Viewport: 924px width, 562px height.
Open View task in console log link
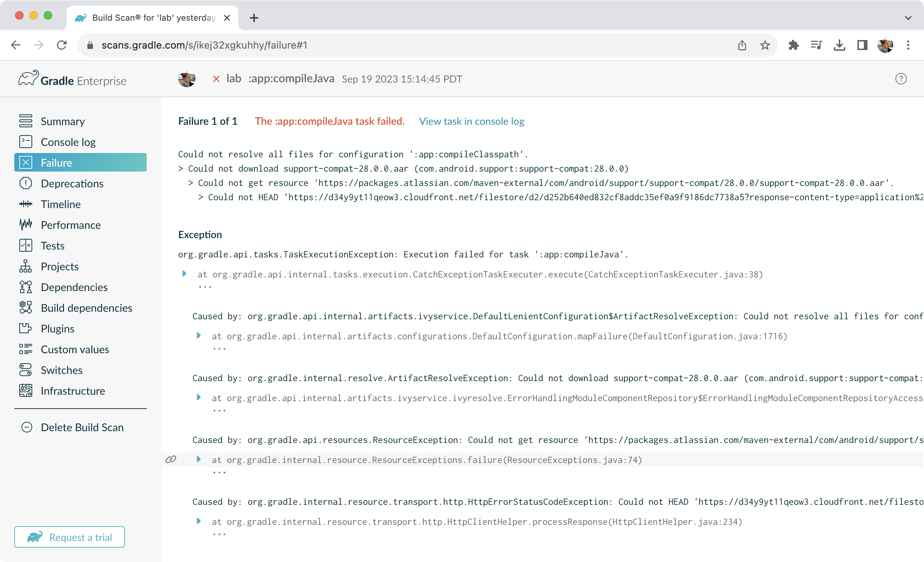(471, 121)
